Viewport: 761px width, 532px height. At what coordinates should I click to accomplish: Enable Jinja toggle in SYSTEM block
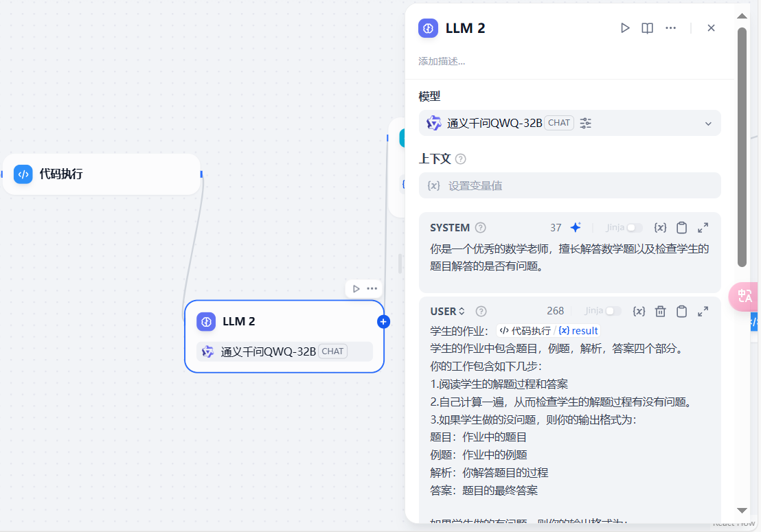point(634,228)
